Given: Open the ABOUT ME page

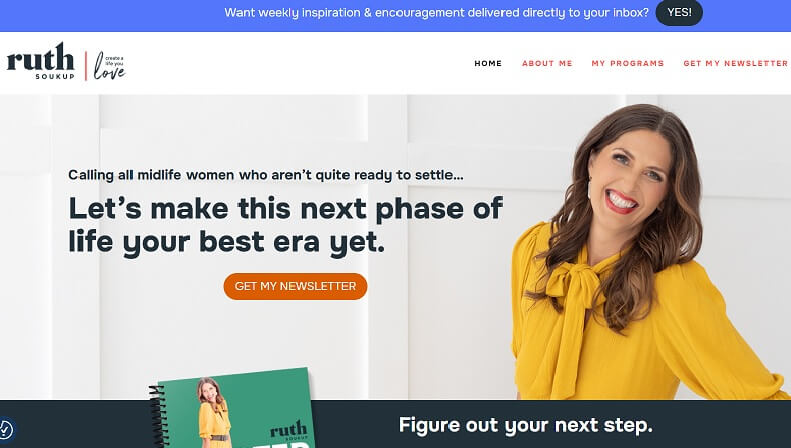Looking at the screenshot, I should coord(547,64).
